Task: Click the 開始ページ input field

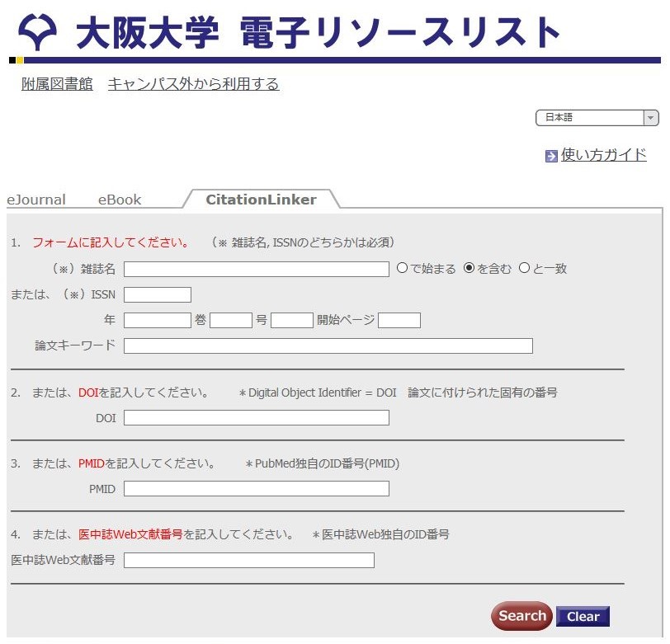Action: [399, 320]
